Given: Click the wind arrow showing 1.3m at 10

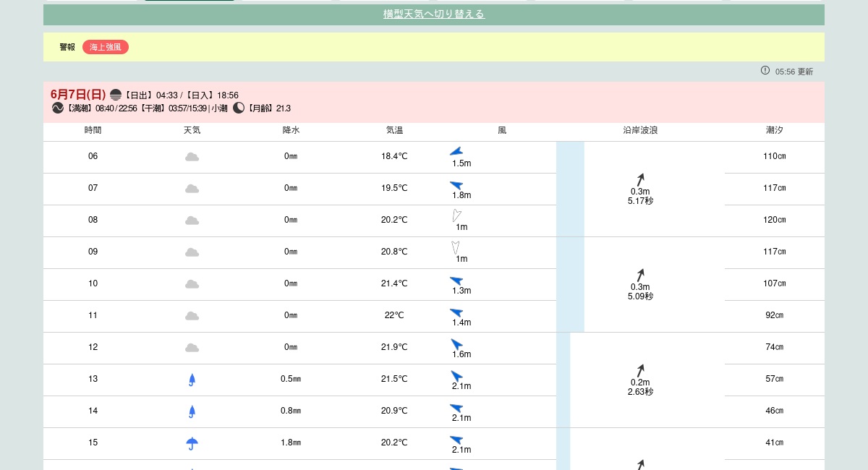Looking at the screenshot, I should click(456, 281).
